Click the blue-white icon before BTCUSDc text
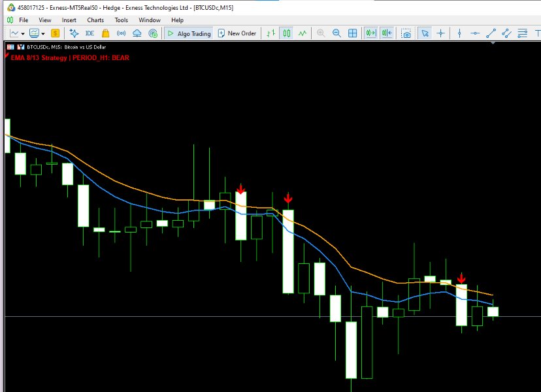 [21, 47]
